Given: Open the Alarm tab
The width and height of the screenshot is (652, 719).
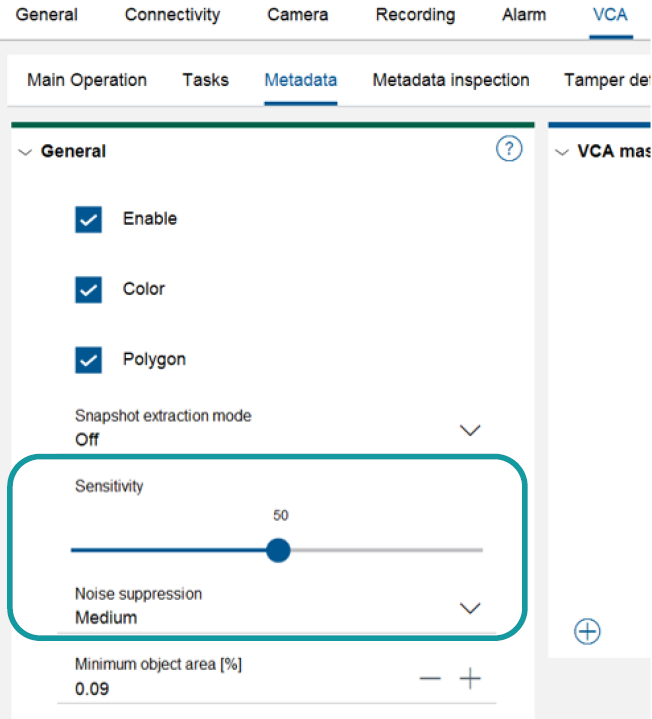Looking at the screenshot, I should point(524,15).
